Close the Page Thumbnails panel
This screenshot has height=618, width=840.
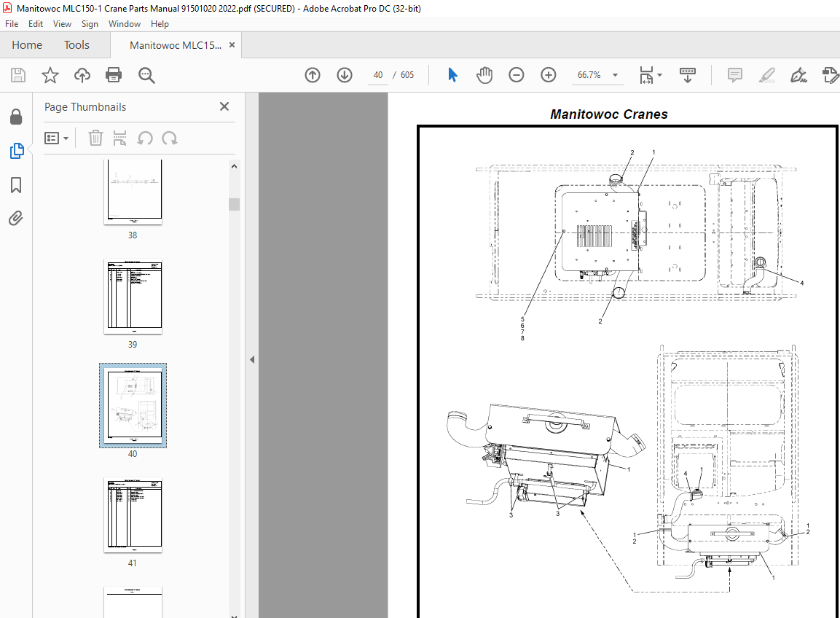coord(224,106)
